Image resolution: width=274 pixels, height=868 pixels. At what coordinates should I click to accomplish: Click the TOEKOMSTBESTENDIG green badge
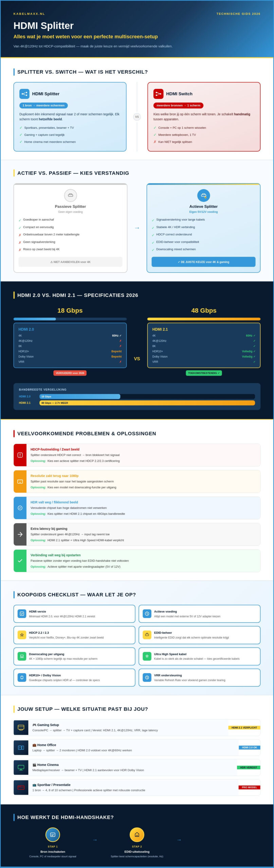[204, 373]
